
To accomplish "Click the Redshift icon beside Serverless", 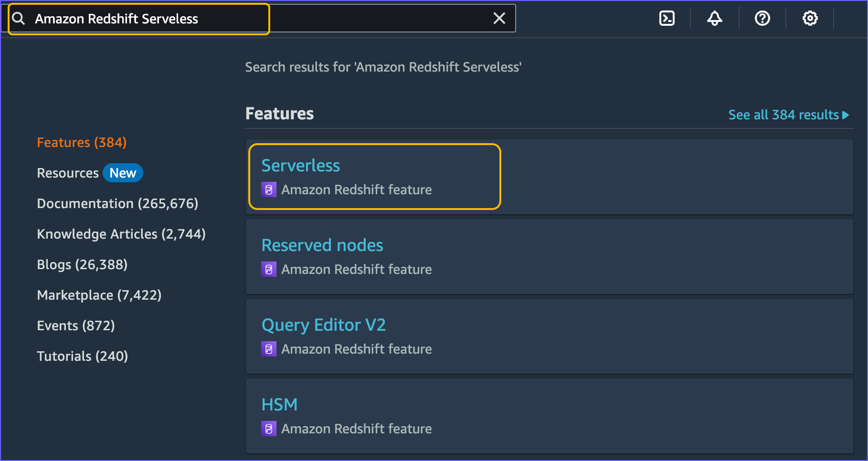I will pyautogui.click(x=269, y=189).
